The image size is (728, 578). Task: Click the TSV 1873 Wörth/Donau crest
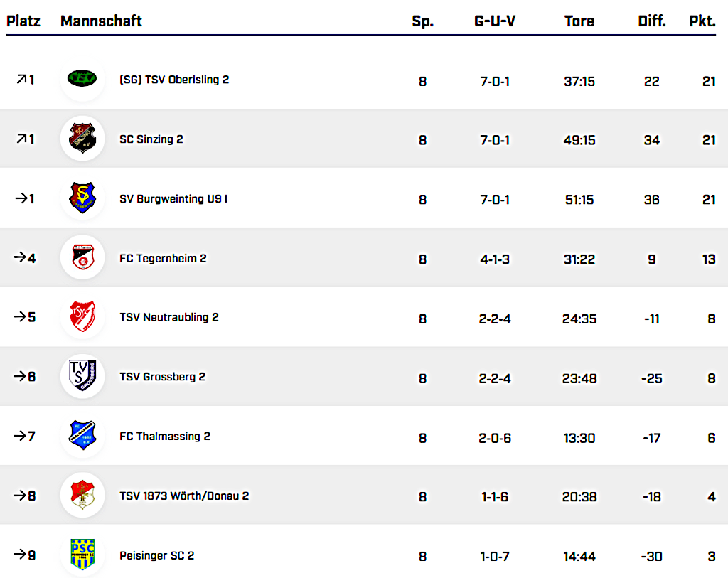pos(82,495)
